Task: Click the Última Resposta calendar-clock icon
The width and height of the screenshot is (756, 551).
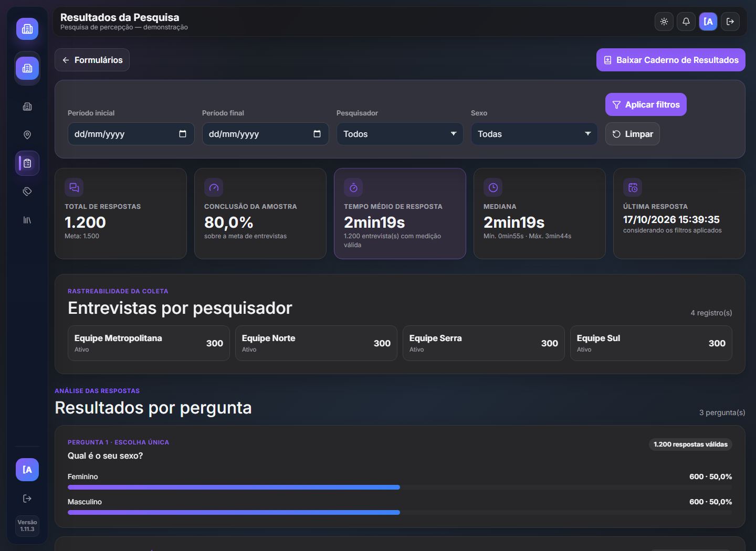Action: click(x=633, y=187)
